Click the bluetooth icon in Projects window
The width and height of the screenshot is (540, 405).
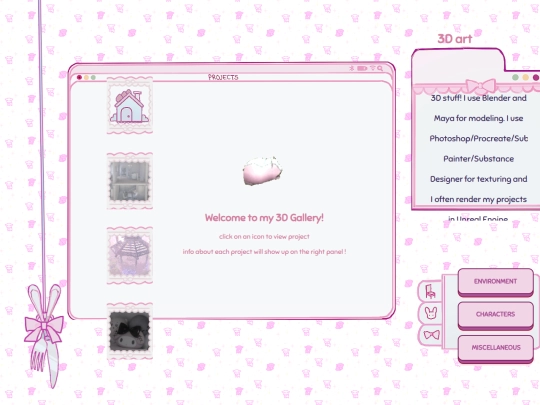(352, 68)
